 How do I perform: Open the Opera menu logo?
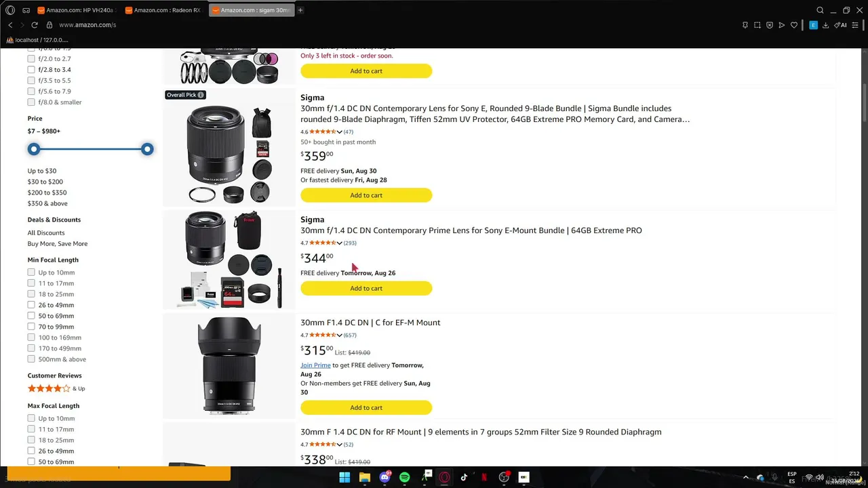[10, 10]
